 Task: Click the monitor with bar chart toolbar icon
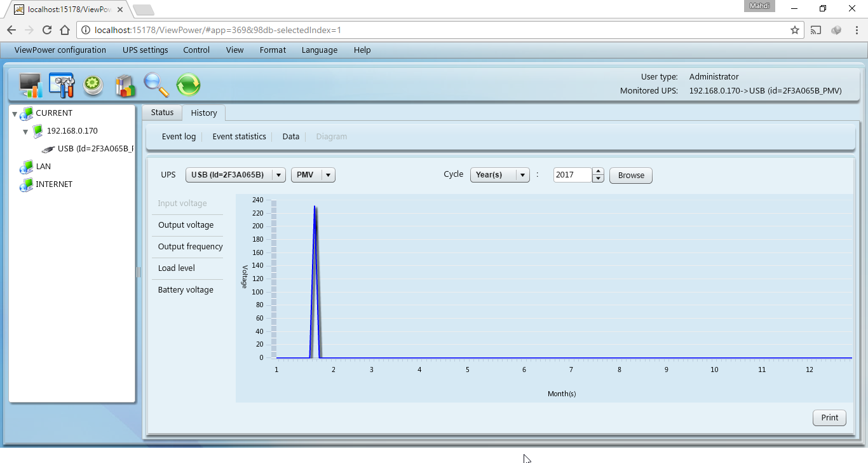(31, 85)
